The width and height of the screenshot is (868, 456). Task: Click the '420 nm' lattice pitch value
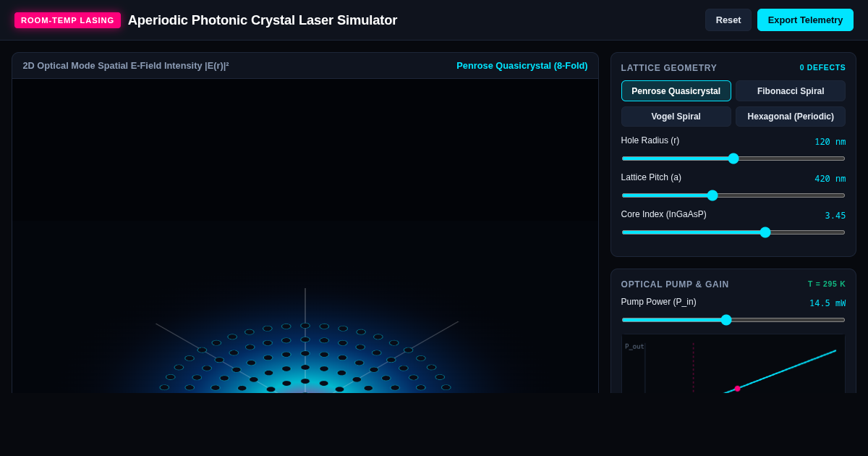pyautogui.click(x=830, y=179)
